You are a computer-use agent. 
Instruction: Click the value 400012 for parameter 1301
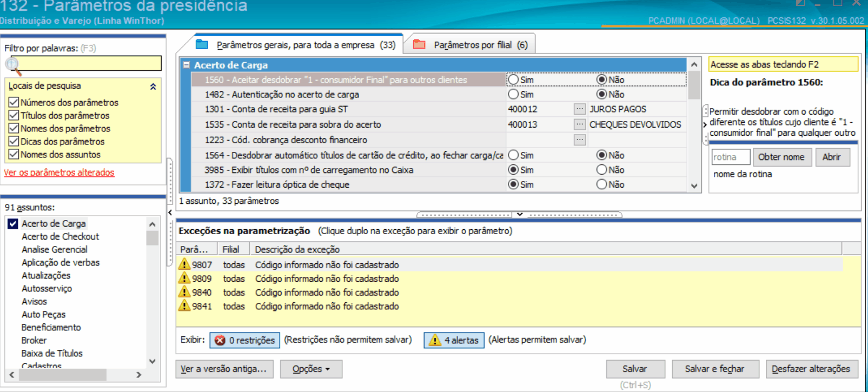click(523, 109)
